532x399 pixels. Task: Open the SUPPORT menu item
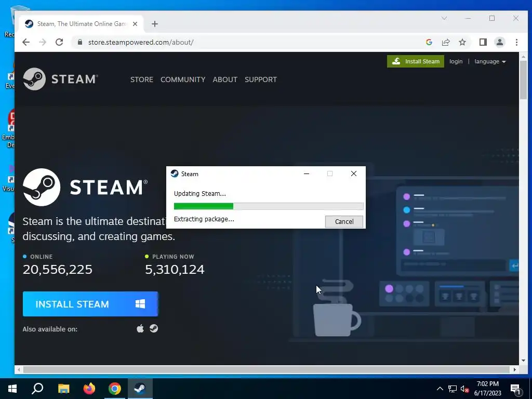[261, 79]
